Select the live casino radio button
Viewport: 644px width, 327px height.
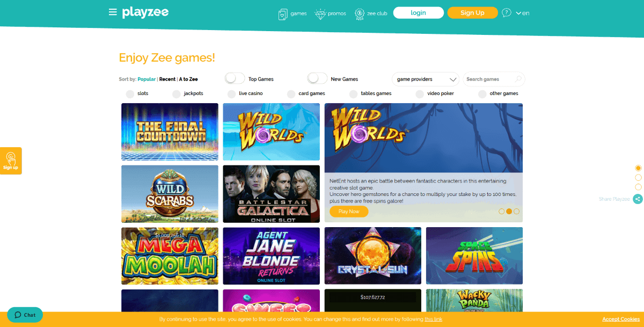coord(231,94)
